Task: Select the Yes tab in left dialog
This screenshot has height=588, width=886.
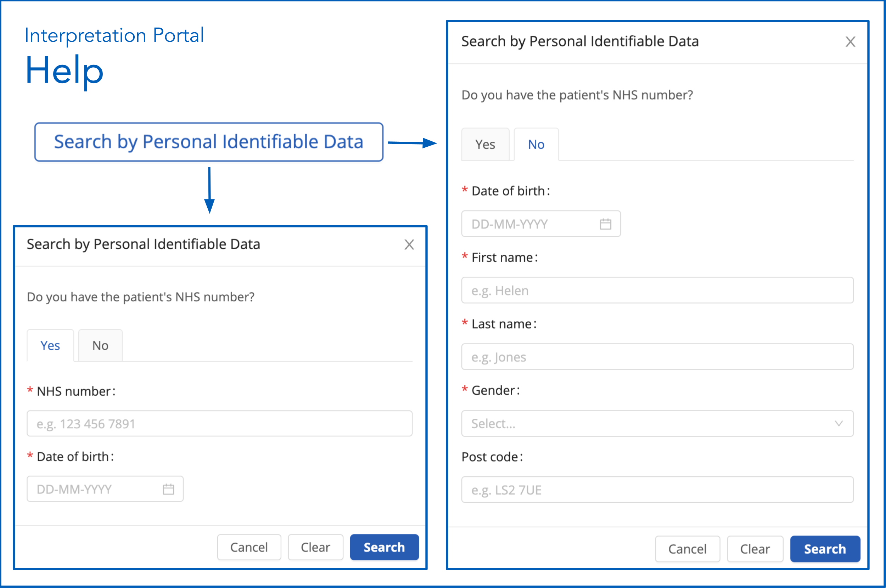Action: 50,345
